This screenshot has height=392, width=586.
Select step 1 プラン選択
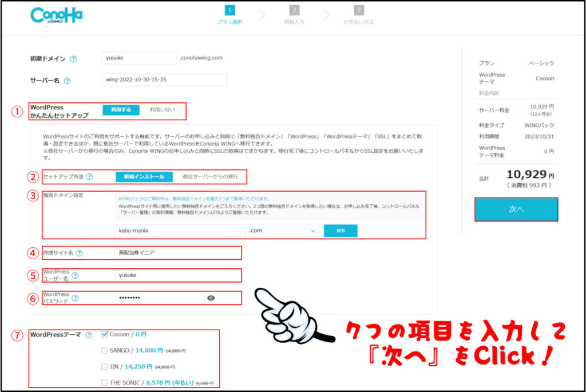coord(229,15)
